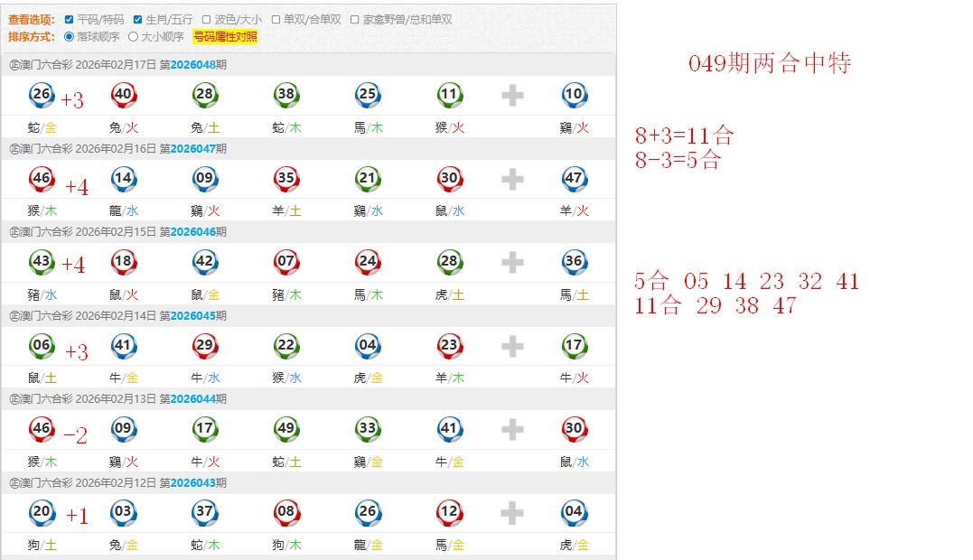973x560 pixels.
Task: Click the 049期两合中特 heading text
Action: point(769,63)
